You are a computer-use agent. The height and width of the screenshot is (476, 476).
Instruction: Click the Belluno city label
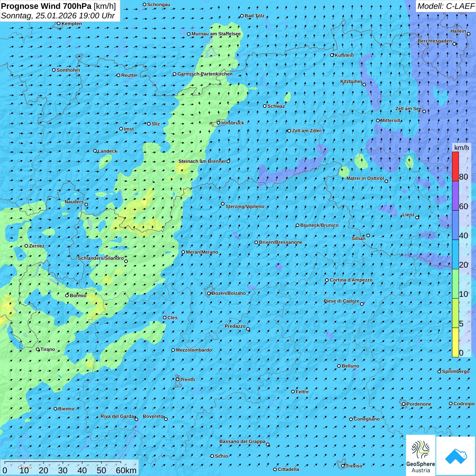350,366
